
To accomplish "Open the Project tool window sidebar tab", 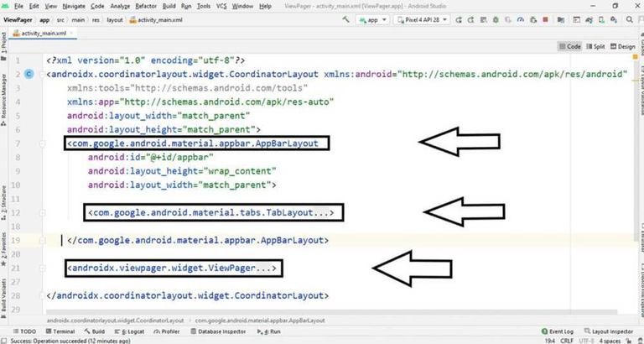I will tap(3, 46).
